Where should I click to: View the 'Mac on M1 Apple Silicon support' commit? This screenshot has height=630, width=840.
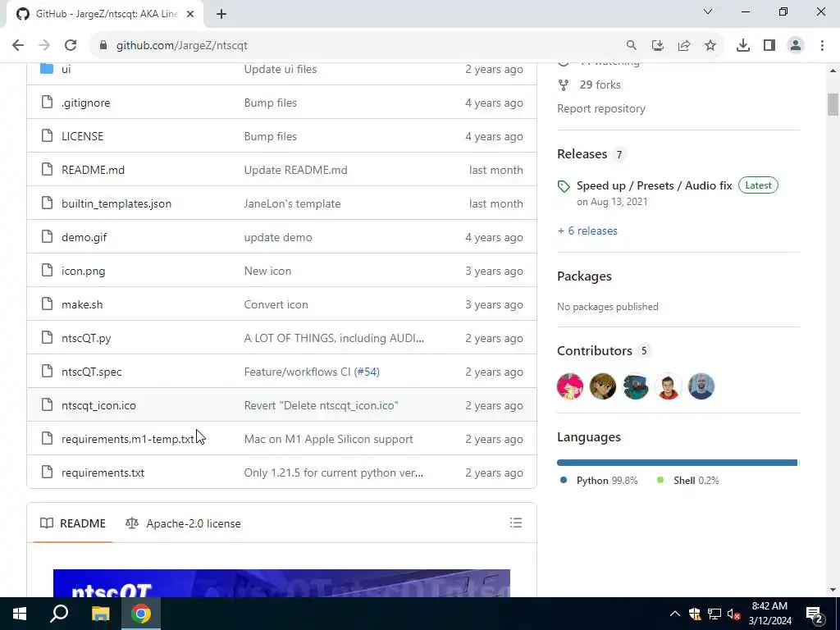[x=328, y=440]
